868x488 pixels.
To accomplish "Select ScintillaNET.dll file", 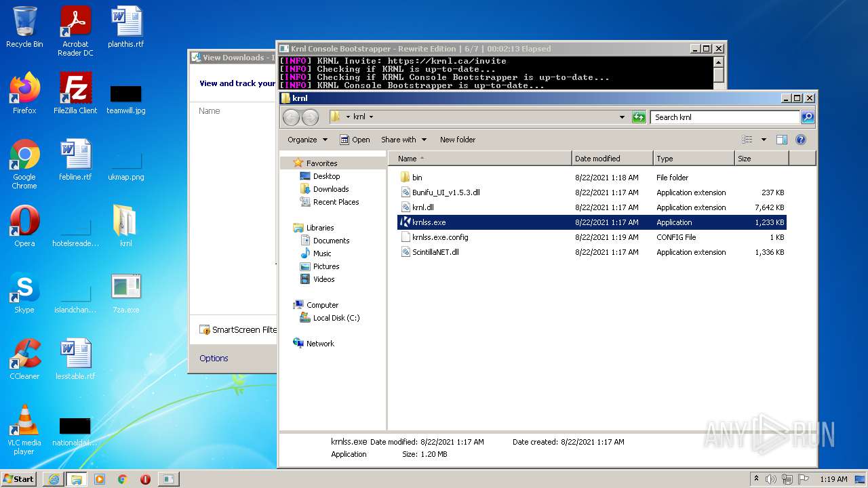I will [x=435, y=252].
